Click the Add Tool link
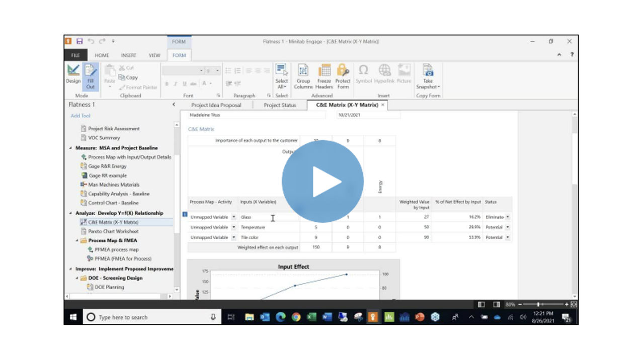644x362 pixels. pos(80,116)
